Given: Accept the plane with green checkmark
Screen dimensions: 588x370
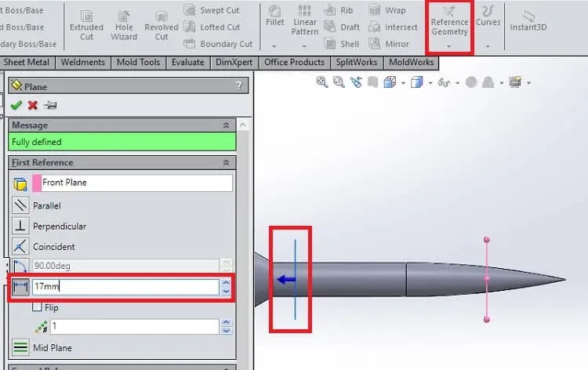Looking at the screenshot, I should [16, 105].
